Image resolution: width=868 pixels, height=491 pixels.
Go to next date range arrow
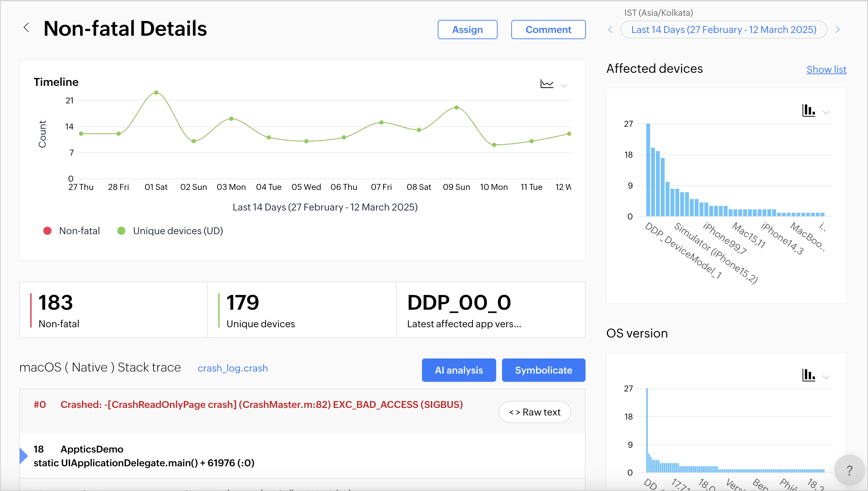(838, 30)
